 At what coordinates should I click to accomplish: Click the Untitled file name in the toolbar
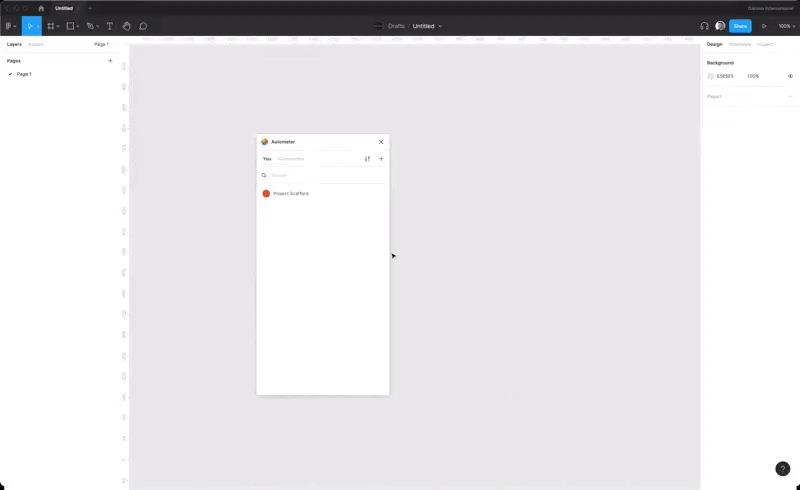423,26
